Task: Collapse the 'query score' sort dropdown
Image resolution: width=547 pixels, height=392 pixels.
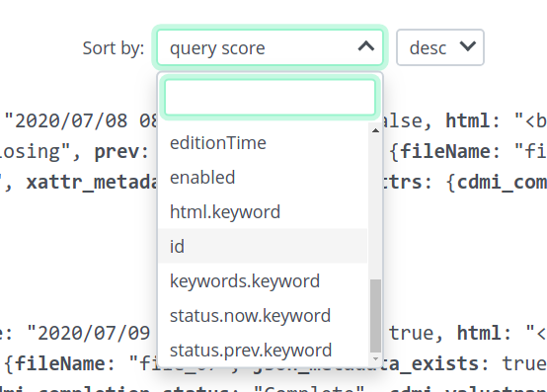Action: (270, 47)
